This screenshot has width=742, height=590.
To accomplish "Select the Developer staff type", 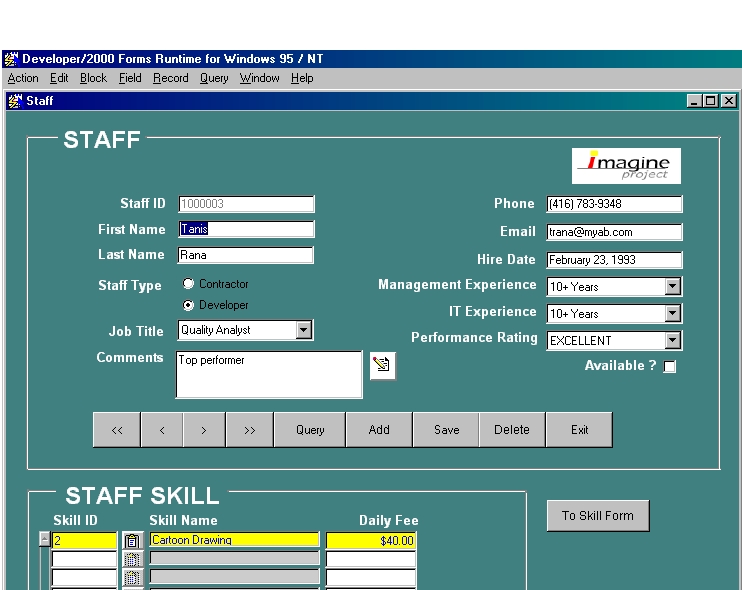I will point(189,305).
